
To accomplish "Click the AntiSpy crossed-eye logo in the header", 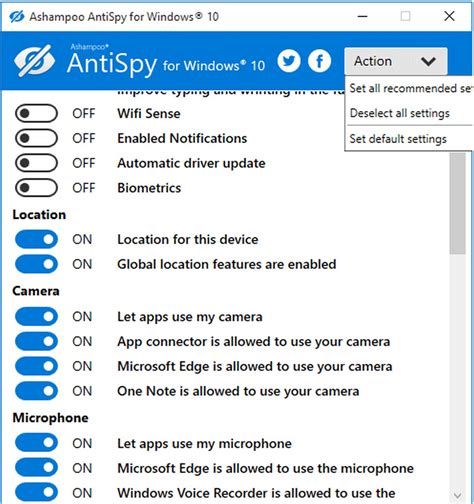I will tap(34, 61).
